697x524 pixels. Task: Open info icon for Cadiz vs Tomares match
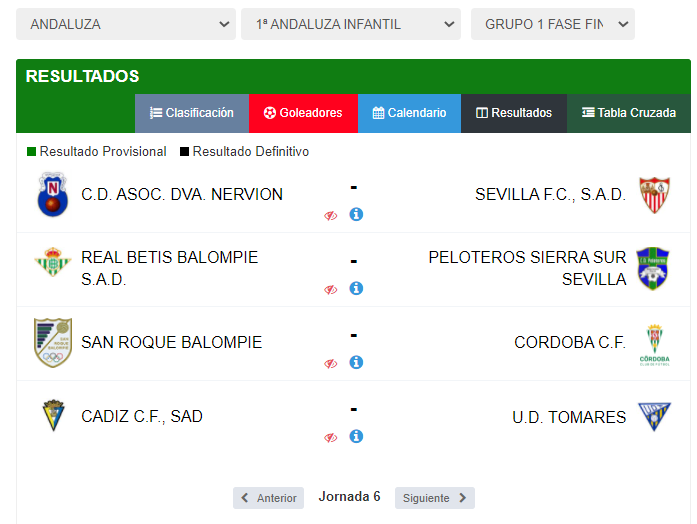coord(356,436)
